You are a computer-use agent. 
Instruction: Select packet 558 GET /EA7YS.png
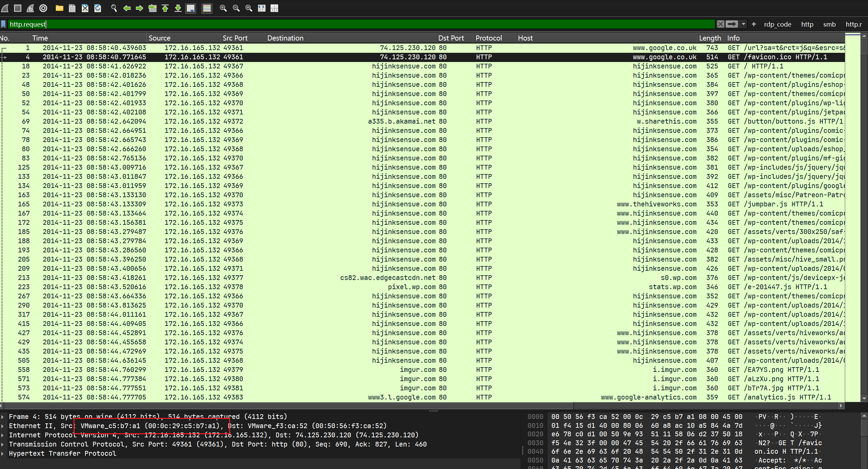422,370
